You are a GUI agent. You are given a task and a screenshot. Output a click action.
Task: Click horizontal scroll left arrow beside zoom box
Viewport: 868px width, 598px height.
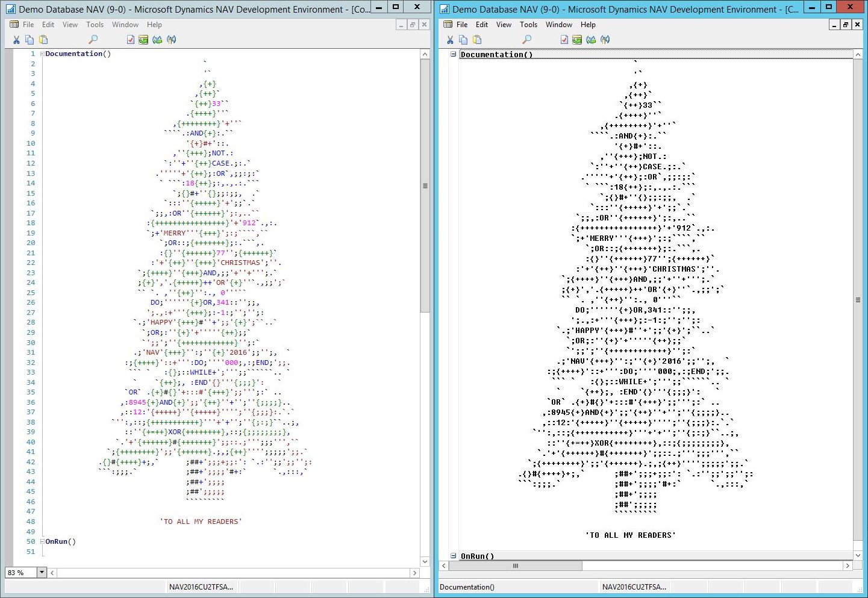pyautogui.click(x=52, y=573)
